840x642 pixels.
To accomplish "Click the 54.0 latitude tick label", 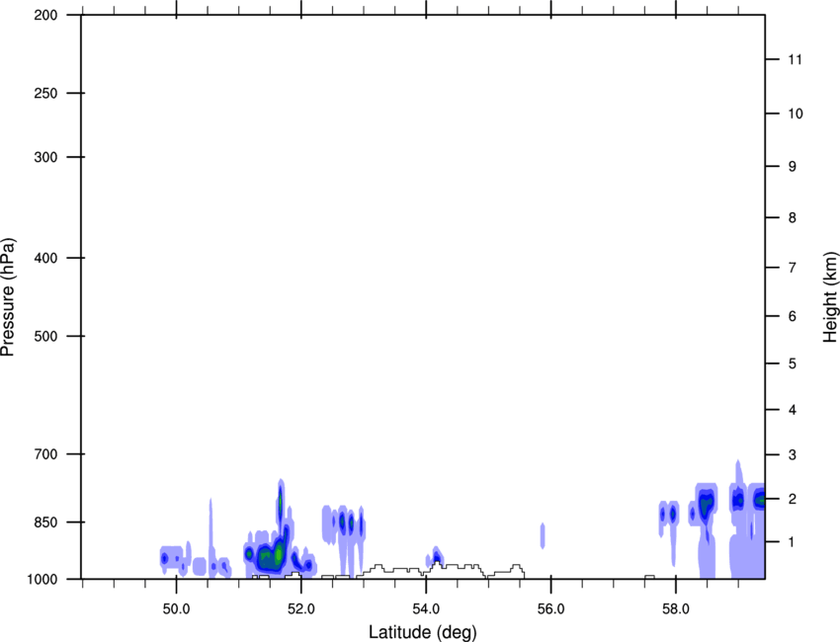I will click(426, 609).
